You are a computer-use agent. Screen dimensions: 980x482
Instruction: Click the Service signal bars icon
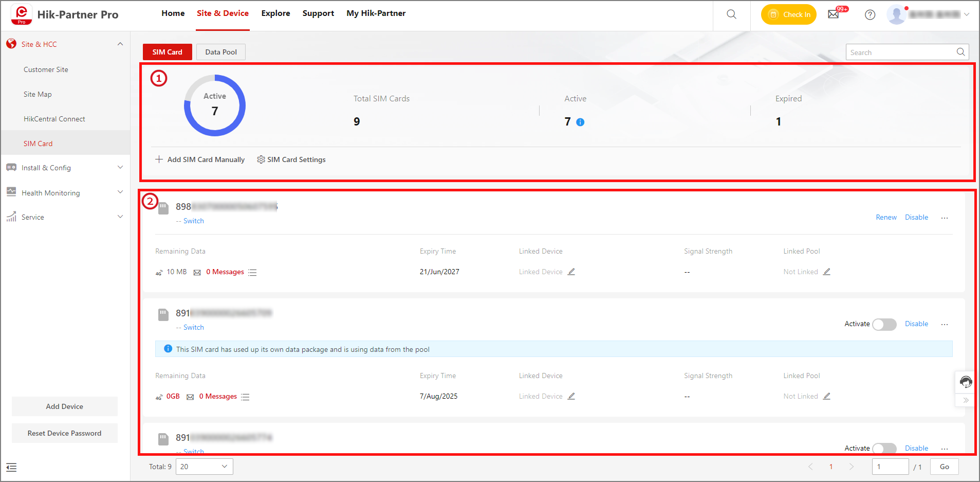click(x=11, y=217)
